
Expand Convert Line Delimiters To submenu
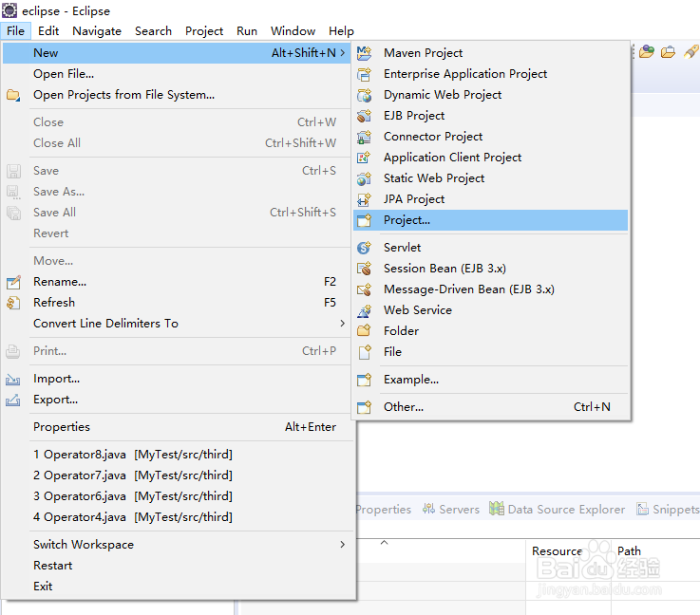343,323
